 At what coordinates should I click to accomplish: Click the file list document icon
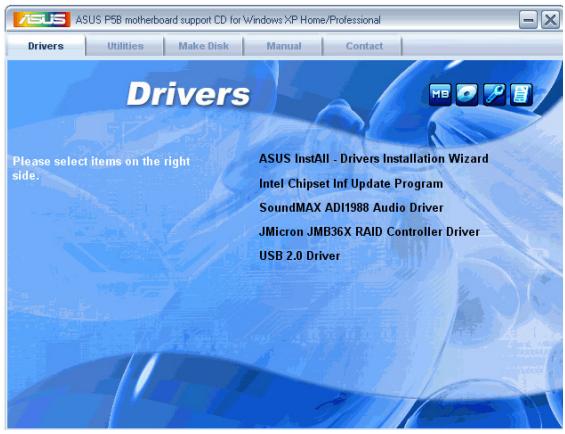pyautogui.click(x=521, y=95)
